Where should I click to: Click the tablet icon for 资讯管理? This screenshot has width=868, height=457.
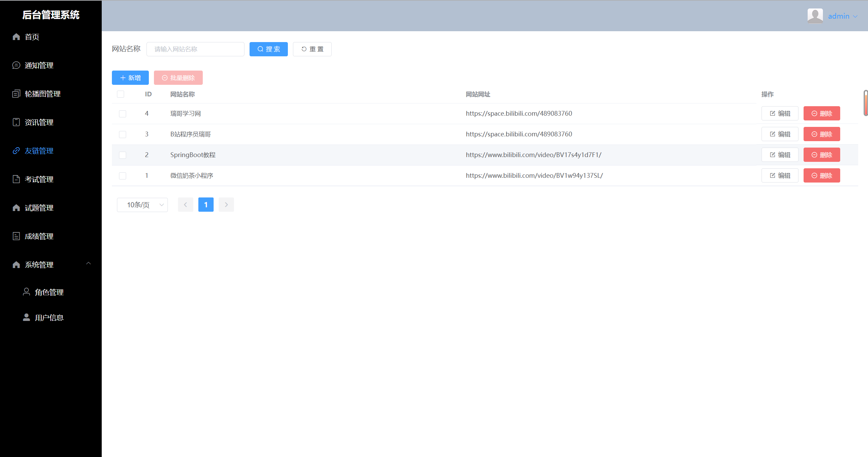point(16,122)
